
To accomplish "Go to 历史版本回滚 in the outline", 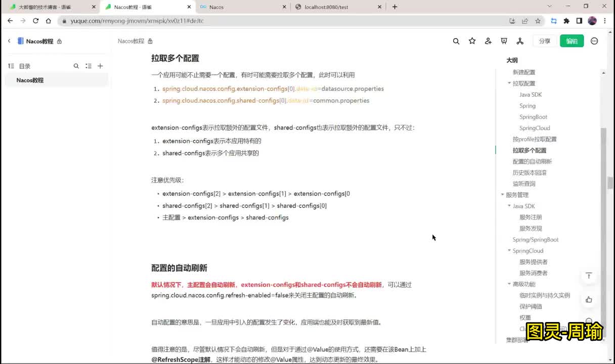I will click(530, 172).
